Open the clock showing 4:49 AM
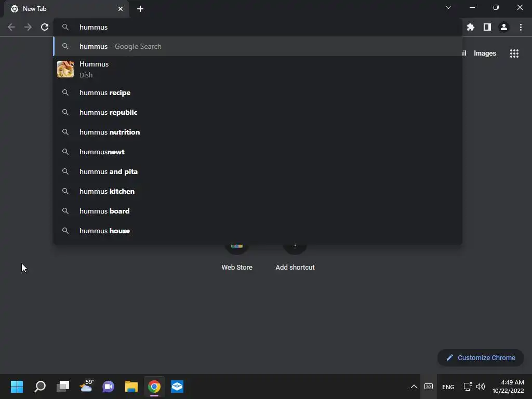 508,387
